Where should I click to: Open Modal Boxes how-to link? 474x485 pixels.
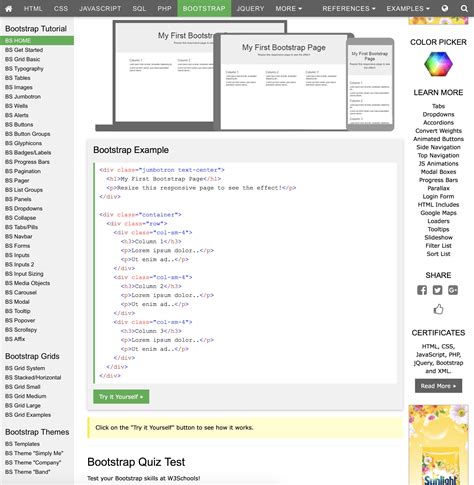438,172
